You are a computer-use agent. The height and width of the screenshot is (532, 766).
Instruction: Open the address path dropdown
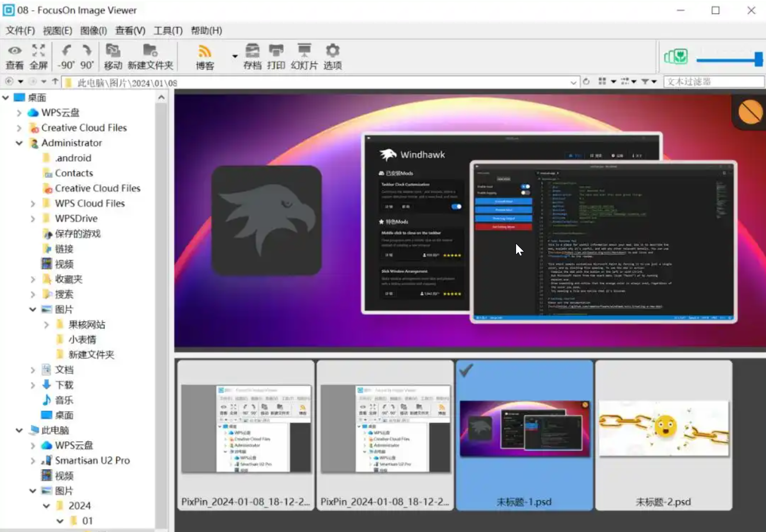[x=573, y=82]
